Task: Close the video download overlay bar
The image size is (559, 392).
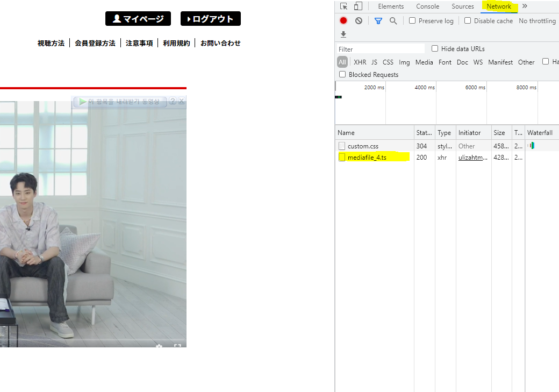Action: [x=181, y=101]
